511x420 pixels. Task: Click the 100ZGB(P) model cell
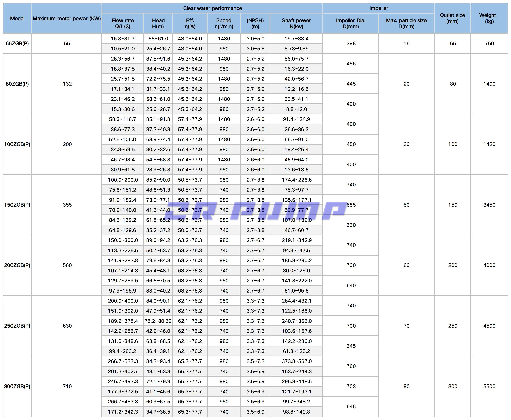(x=17, y=144)
